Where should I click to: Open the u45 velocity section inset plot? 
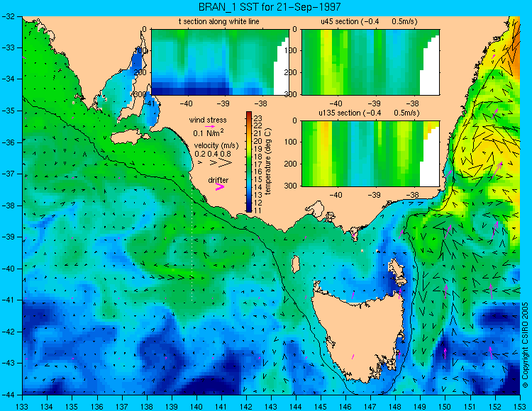tap(370, 62)
